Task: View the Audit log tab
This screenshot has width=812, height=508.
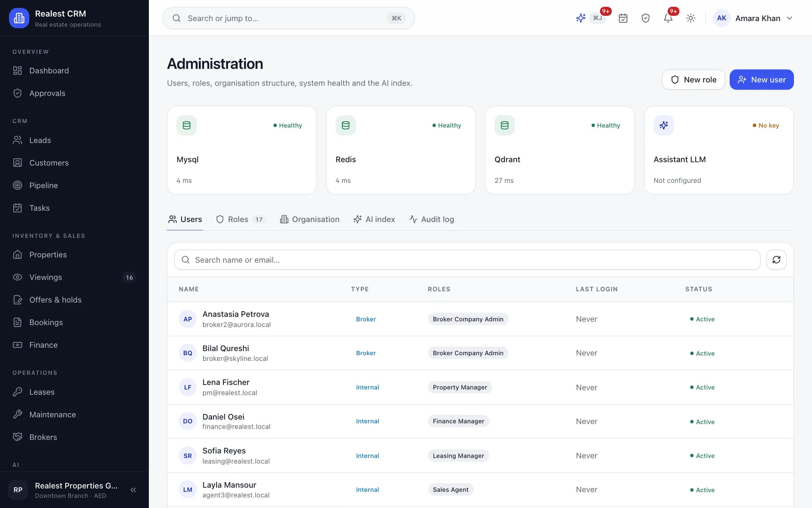Action: [x=432, y=219]
